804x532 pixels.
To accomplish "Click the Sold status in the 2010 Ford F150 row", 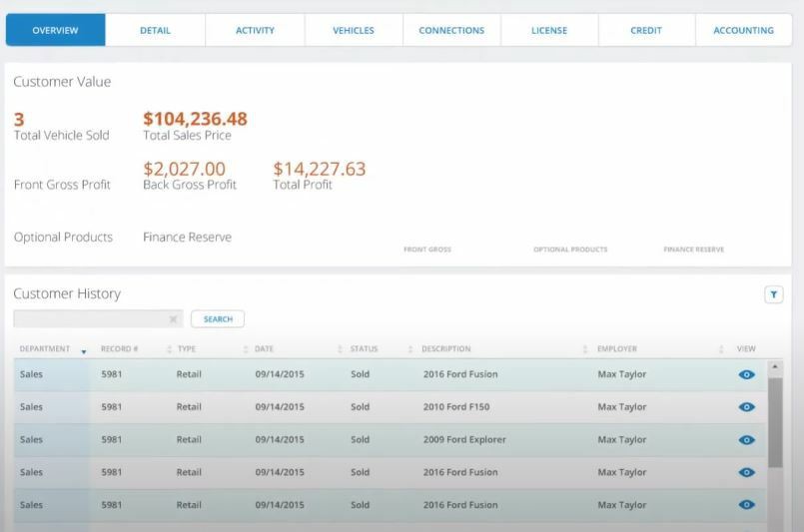I will (360, 407).
